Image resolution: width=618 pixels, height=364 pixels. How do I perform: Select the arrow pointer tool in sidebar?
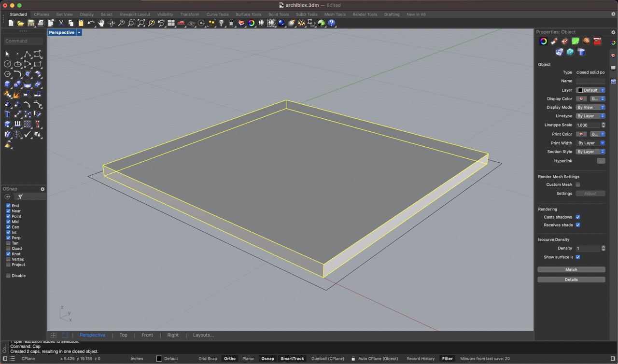7,54
